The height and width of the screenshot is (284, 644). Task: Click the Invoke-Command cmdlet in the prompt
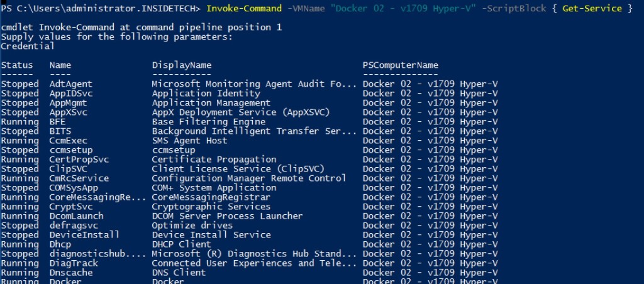click(x=244, y=9)
